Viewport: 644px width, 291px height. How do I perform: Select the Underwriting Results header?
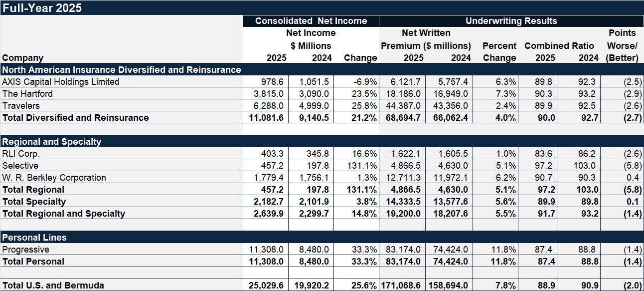(511, 21)
